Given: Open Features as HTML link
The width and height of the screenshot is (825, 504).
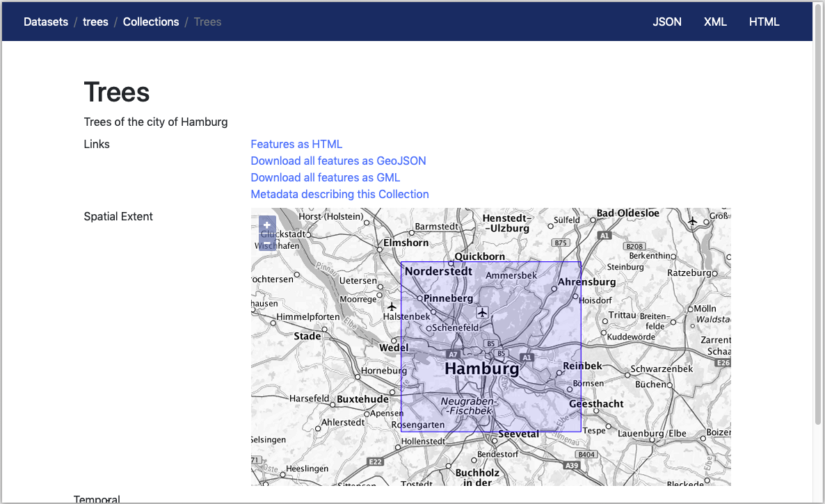Looking at the screenshot, I should [296, 144].
